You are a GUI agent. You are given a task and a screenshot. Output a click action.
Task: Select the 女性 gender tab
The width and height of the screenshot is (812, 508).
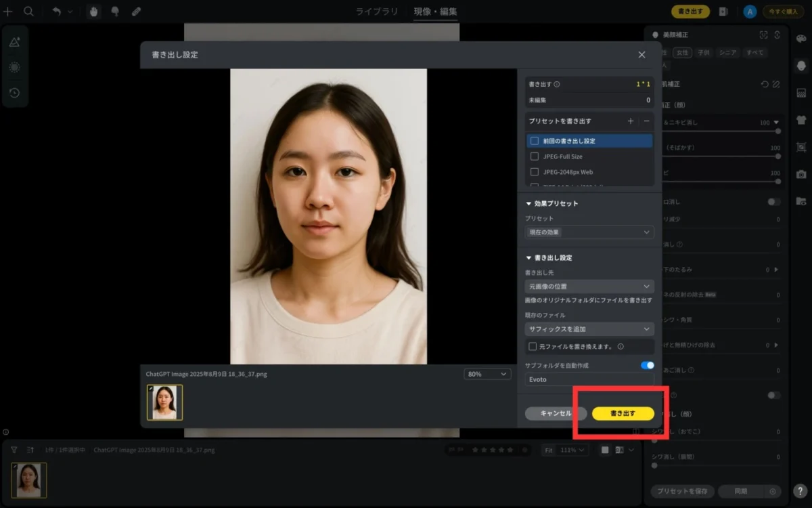coord(683,52)
